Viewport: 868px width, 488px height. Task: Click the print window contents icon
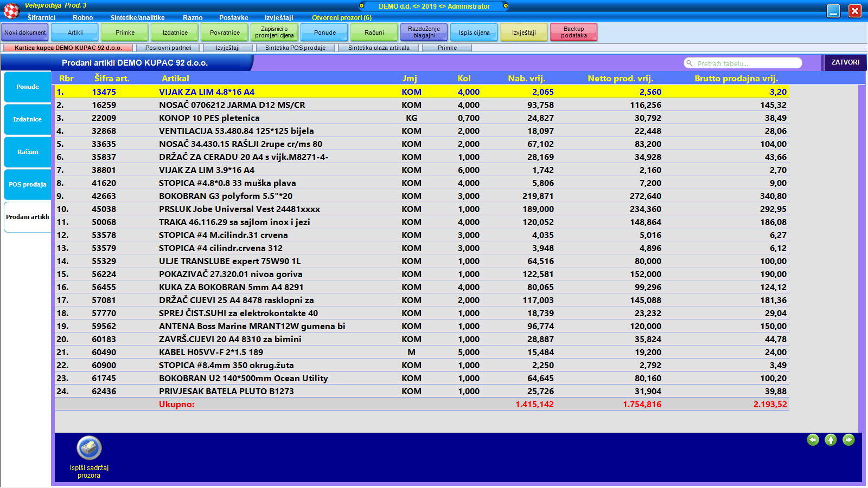coord(89,448)
